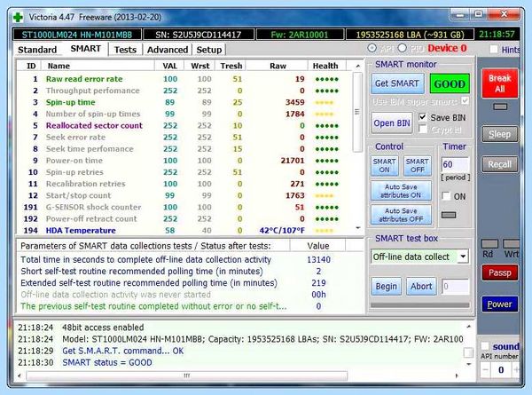The height and width of the screenshot is (395, 532).
Task: Click the Rd indicator lamp
Action: [489, 244]
